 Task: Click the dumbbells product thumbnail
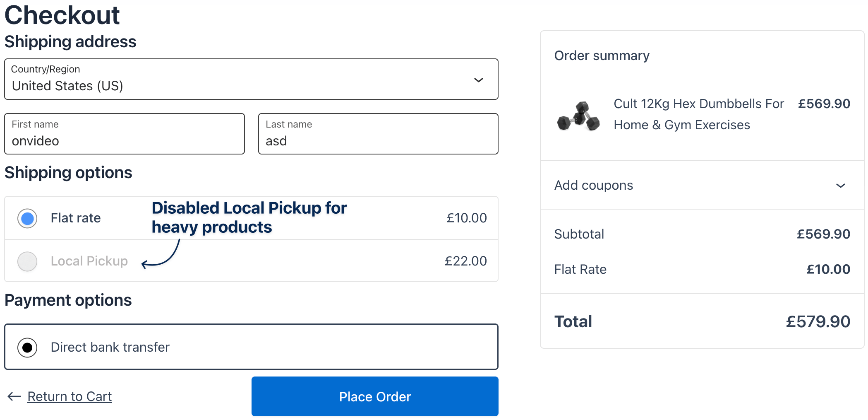(578, 116)
